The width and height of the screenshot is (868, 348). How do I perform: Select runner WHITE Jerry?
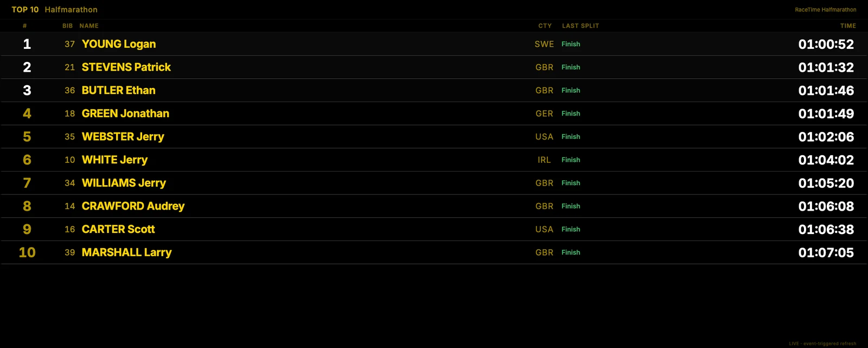114,160
